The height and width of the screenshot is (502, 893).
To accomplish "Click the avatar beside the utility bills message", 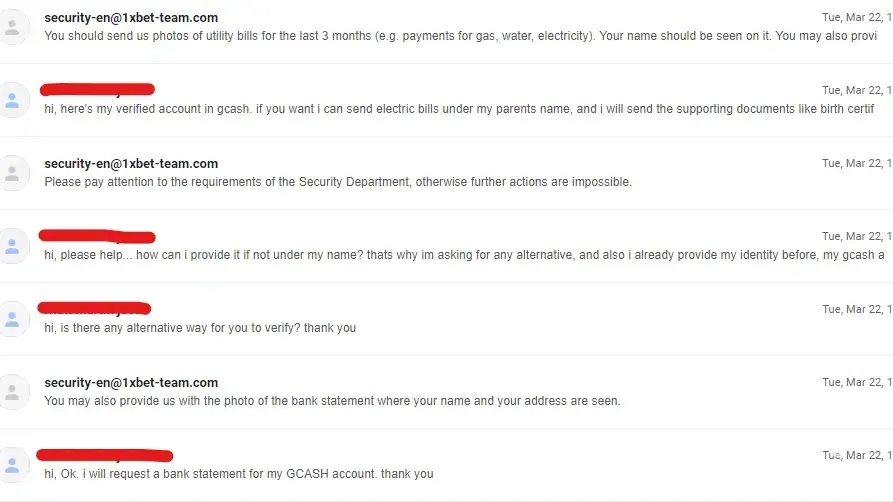I will 12,27.
